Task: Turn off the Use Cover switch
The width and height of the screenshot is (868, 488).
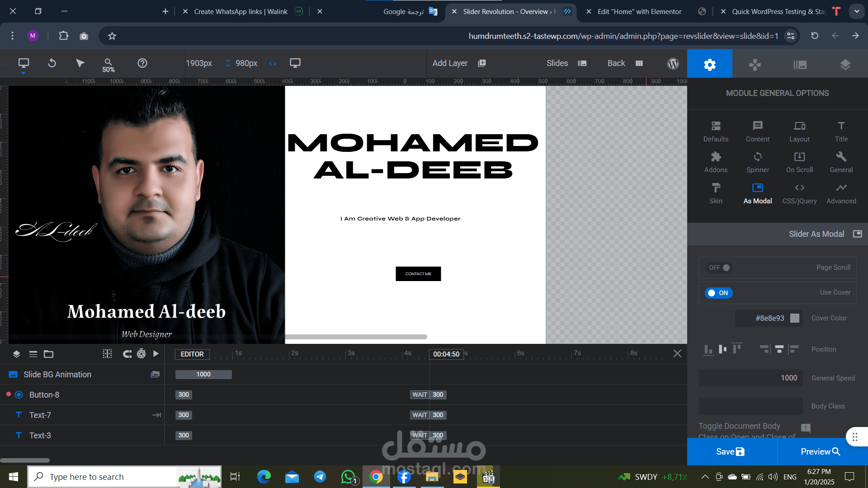Action: 718,293
